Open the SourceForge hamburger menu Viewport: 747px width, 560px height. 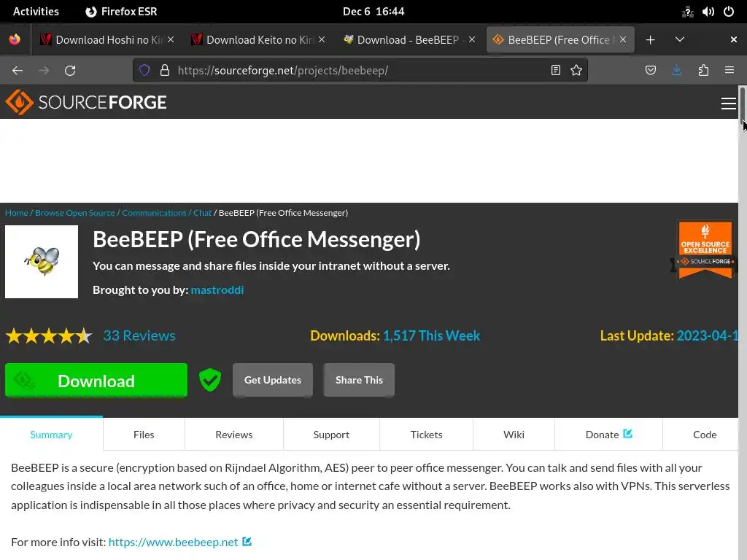click(728, 104)
